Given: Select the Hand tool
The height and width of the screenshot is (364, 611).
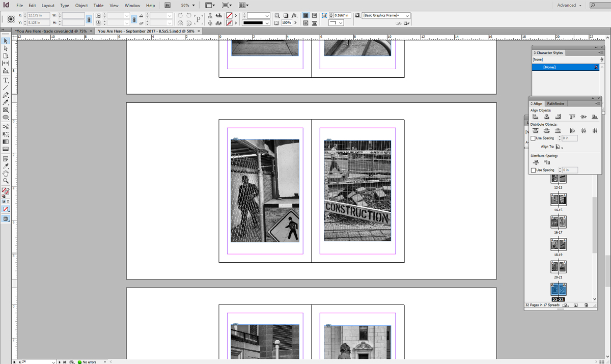Looking at the screenshot, I should pyautogui.click(x=6, y=174).
